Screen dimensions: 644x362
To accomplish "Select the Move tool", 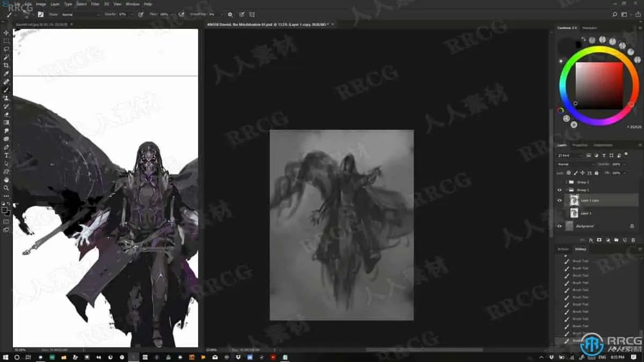I will click(x=6, y=33).
